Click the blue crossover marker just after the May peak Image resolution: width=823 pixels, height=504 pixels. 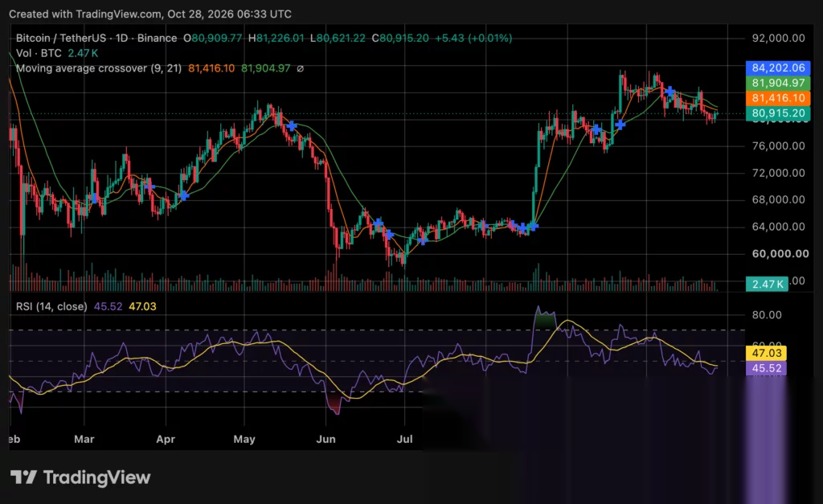pyautogui.click(x=292, y=126)
